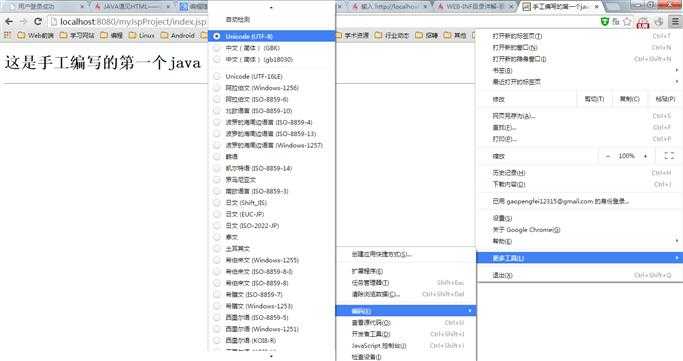Viewport: 683px width, 361px height.
Task: Click the browser Back arrow
Action: (8, 21)
